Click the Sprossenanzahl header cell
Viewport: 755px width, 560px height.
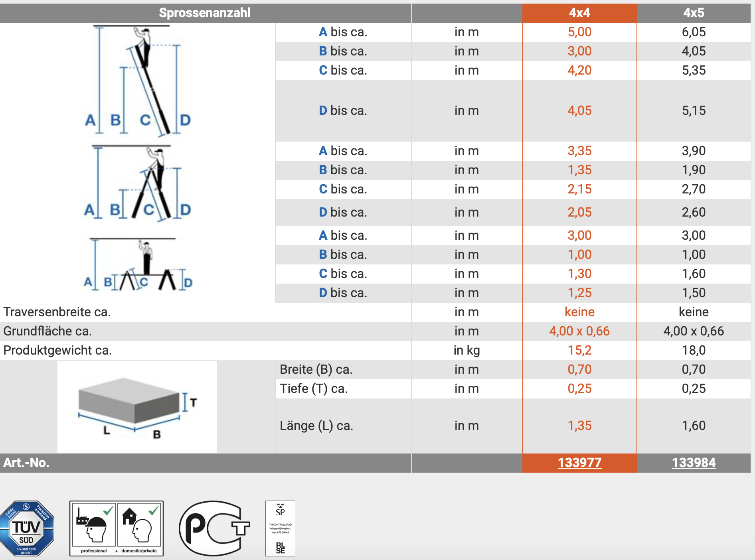tap(205, 13)
